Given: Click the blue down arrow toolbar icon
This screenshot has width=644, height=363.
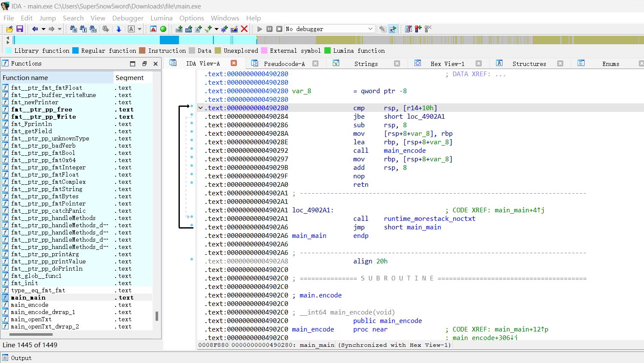Looking at the screenshot, I should tap(119, 29).
